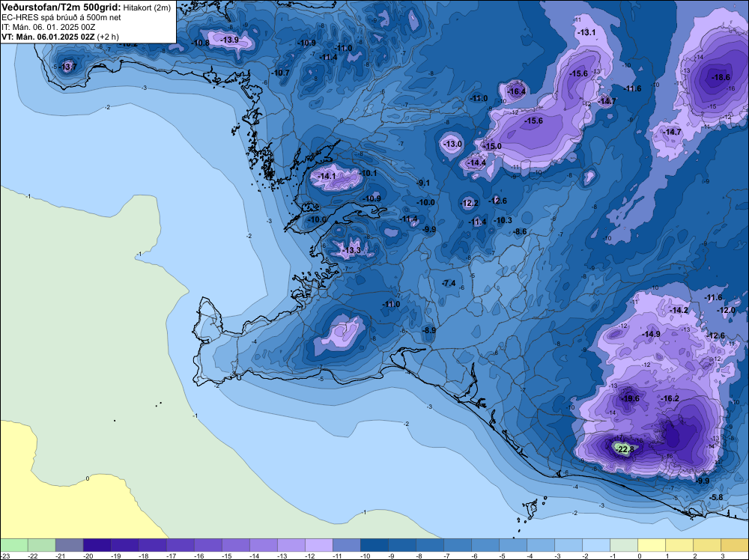
Task: Click the "-9" label on the color bar
Action: coord(392,556)
